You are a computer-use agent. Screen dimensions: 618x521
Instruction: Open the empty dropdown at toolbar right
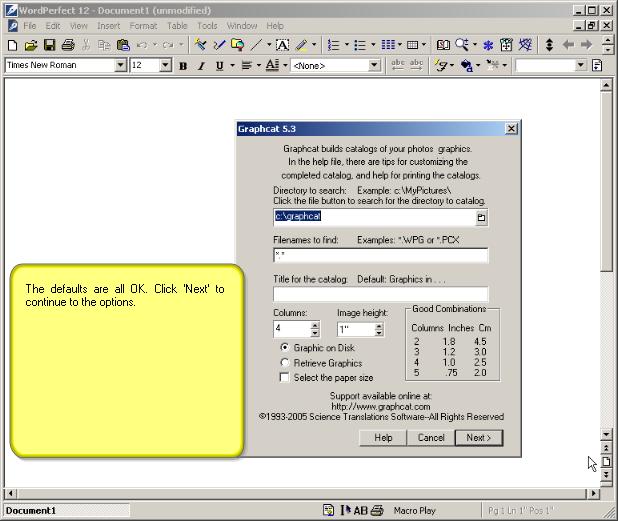point(581,65)
